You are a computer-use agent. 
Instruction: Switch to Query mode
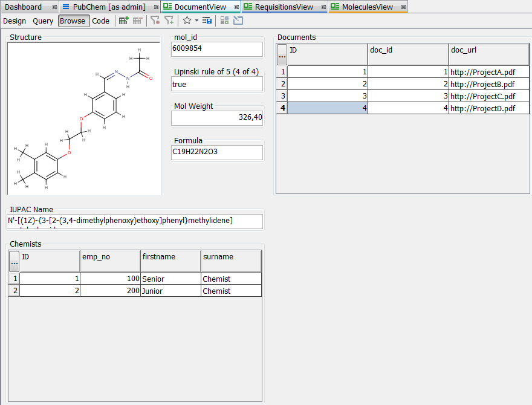43,21
